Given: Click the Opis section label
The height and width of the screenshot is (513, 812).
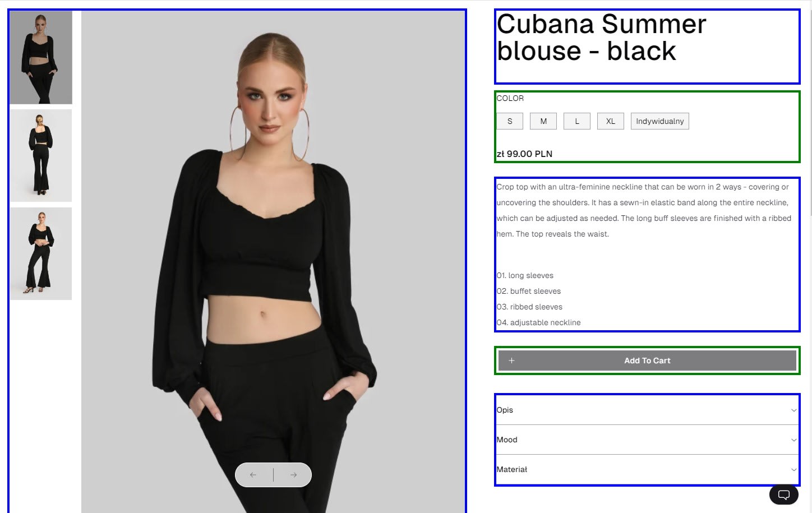Looking at the screenshot, I should tap(505, 410).
